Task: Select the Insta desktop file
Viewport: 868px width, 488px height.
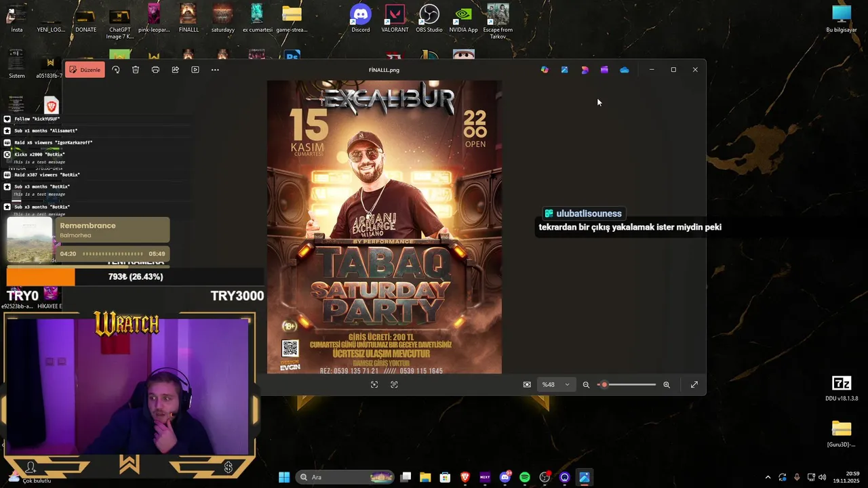Action: click(17, 18)
